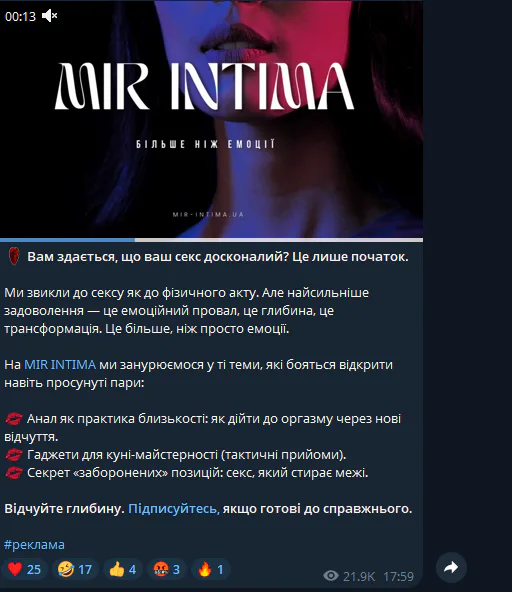Click the mir-intima.ua text in video
This screenshot has width=512, height=592.
coord(208,214)
